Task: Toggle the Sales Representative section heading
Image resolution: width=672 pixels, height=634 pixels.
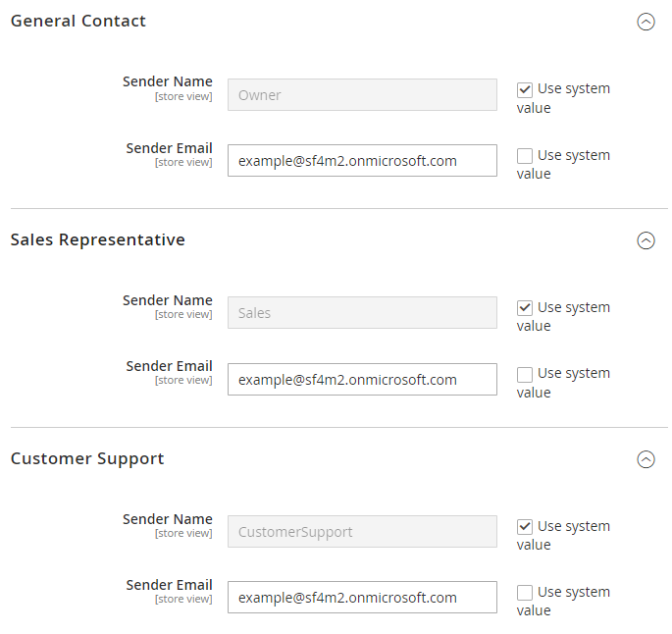Action: click(98, 240)
